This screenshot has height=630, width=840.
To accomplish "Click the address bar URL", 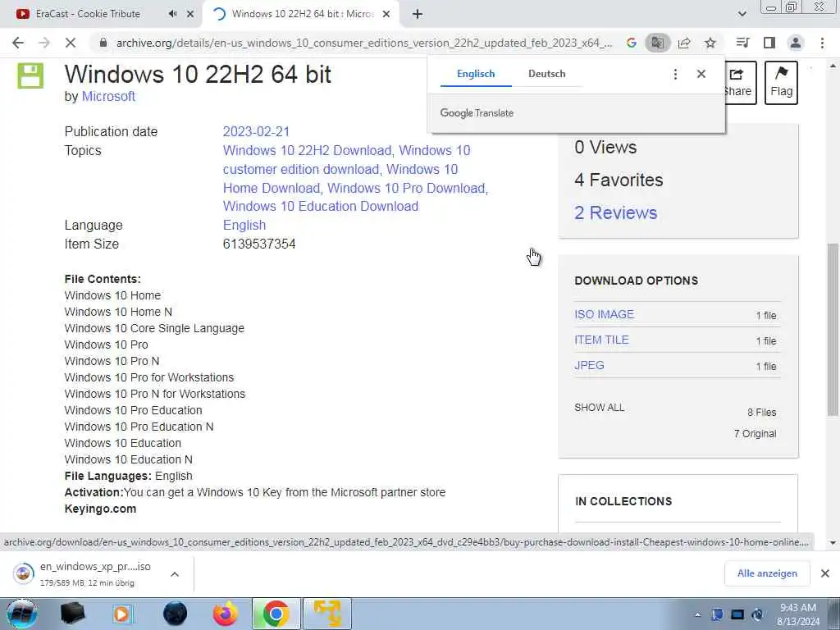I will tap(363, 43).
